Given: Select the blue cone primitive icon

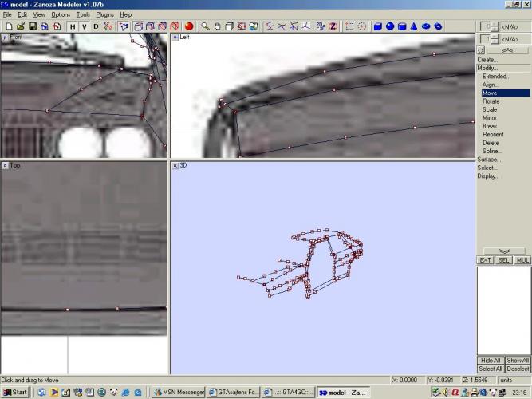Looking at the screenshot, I should [414, 26].
